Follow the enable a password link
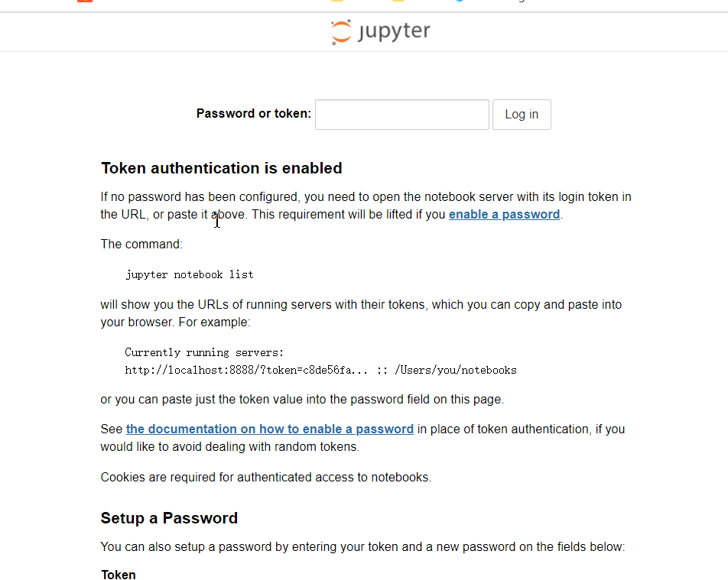The height and width of the screenshot is (580, 728). click(x=504, y=214)
